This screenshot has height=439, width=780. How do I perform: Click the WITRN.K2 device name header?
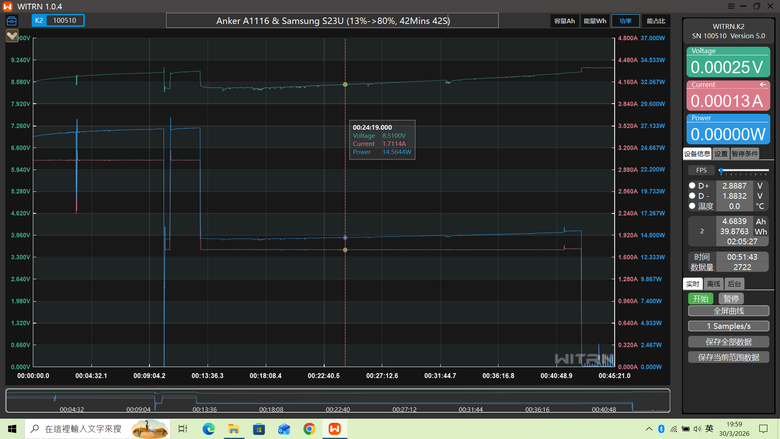pyautogui.click(x=728, y=26)
